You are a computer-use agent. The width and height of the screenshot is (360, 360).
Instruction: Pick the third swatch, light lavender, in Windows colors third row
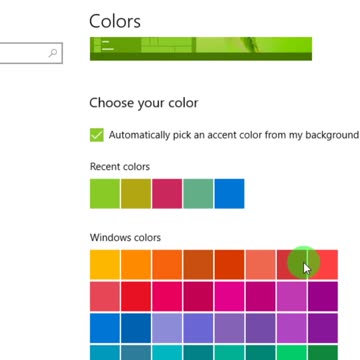point(167,328)
